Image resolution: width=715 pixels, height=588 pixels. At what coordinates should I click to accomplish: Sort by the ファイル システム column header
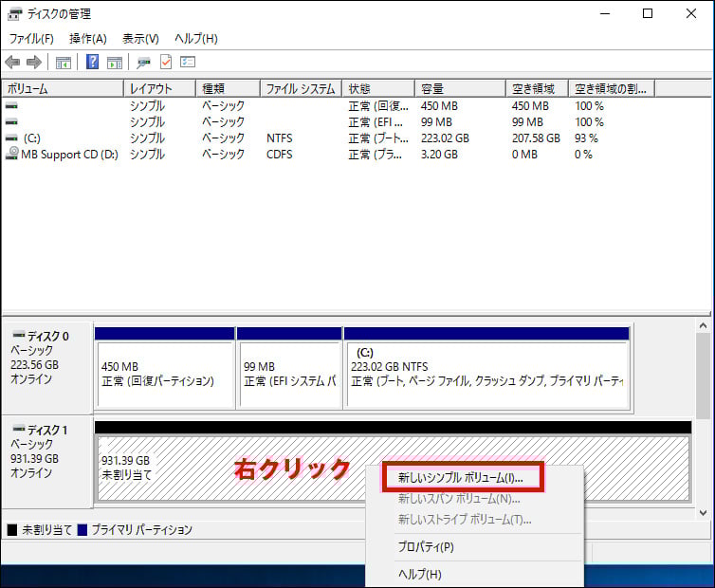coord(302,88)
